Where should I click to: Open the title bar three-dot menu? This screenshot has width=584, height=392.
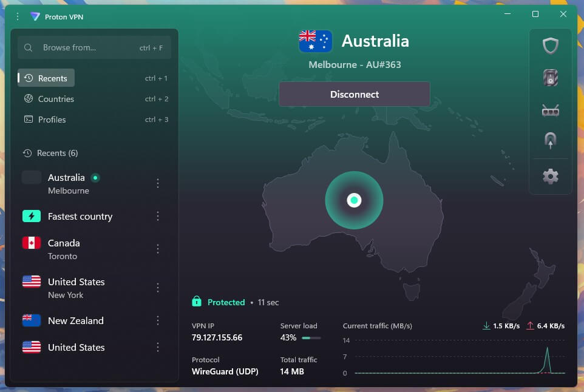(x=18, y=16)
